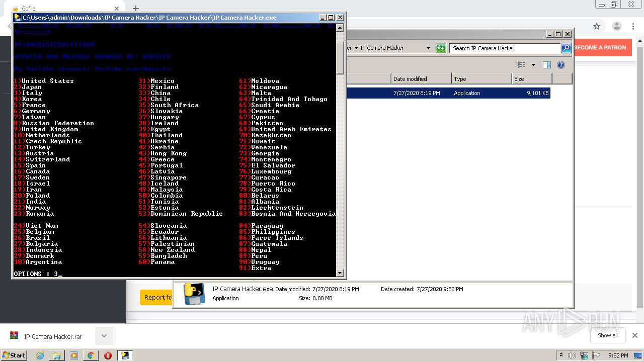
Task: Click the red Opera taskbar icon
Action: click(x=108, y=355)
